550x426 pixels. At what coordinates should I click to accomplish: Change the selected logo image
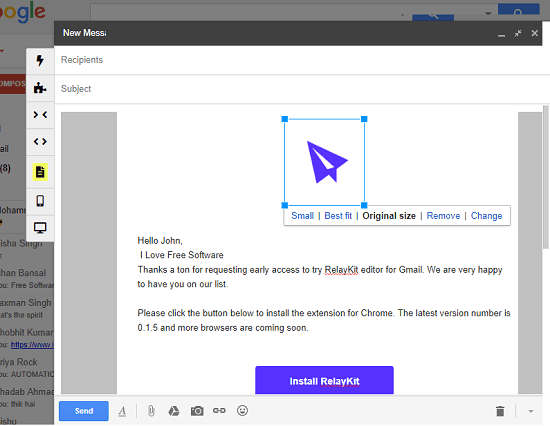(486, 216)
